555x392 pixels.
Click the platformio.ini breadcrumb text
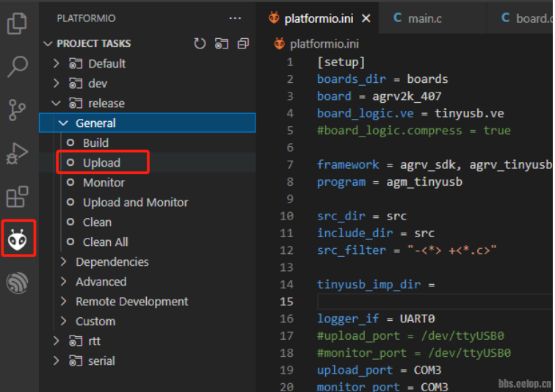pyautogui.click(x=324, y=44)
